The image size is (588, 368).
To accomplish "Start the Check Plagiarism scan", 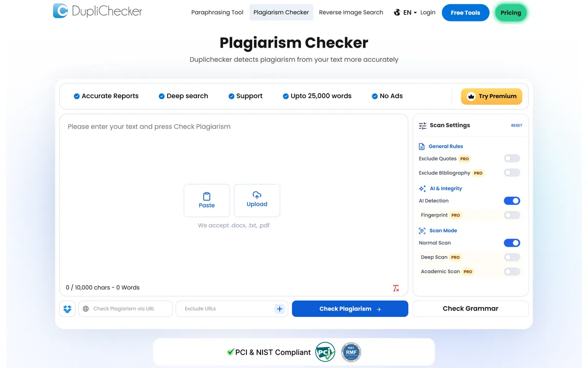I will (350, 309).
